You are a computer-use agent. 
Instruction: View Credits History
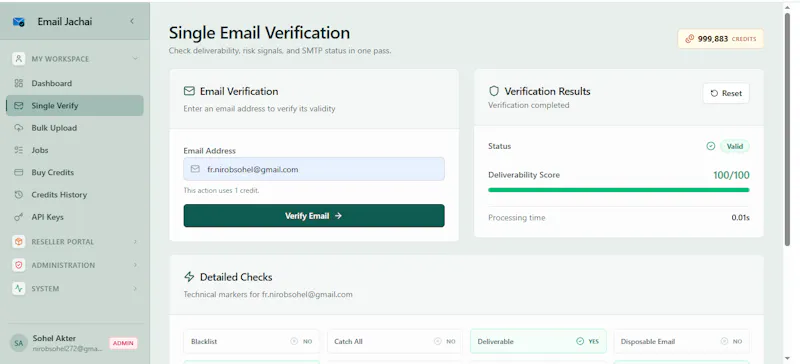(x=75, y=195)
